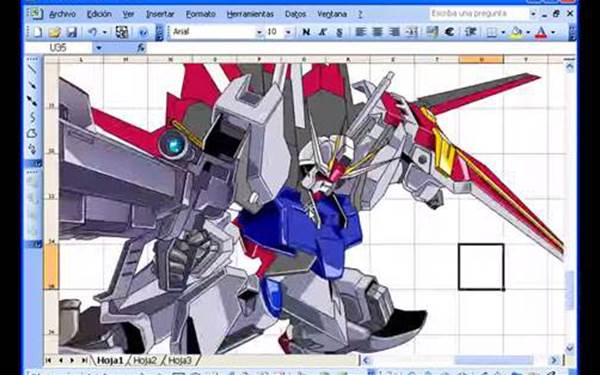Viewport: 600px width, 375px height.
Task: Open the Herramientas menu
Action: pos(250,14)
